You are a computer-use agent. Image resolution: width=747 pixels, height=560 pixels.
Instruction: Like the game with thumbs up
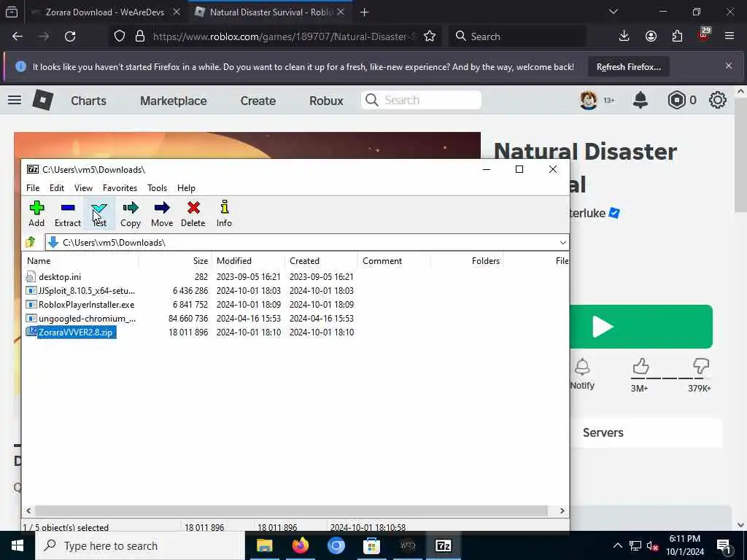coord(640,366)
